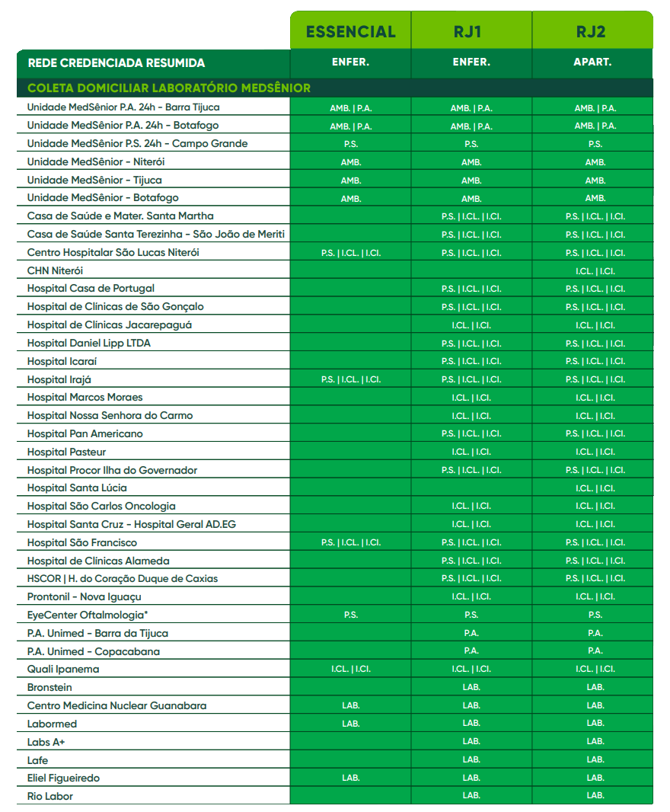Select Unidade MedSênior P.S. 24h - Campo Grande

tap(137, 143)
